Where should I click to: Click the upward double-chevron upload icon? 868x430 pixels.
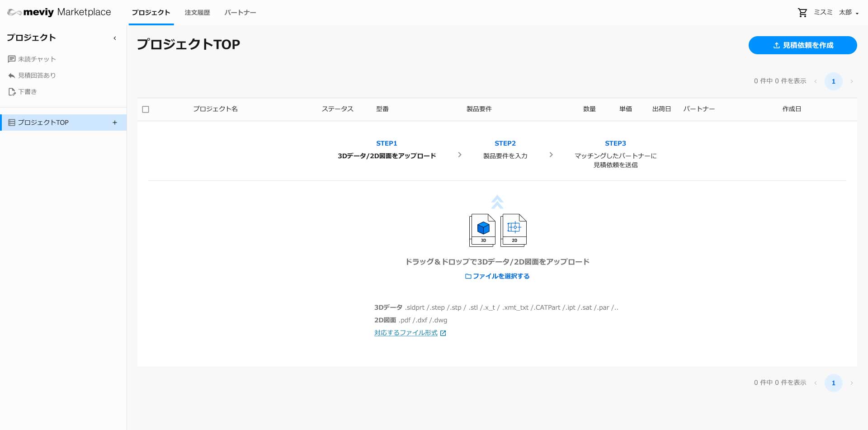tap(497, 202)
